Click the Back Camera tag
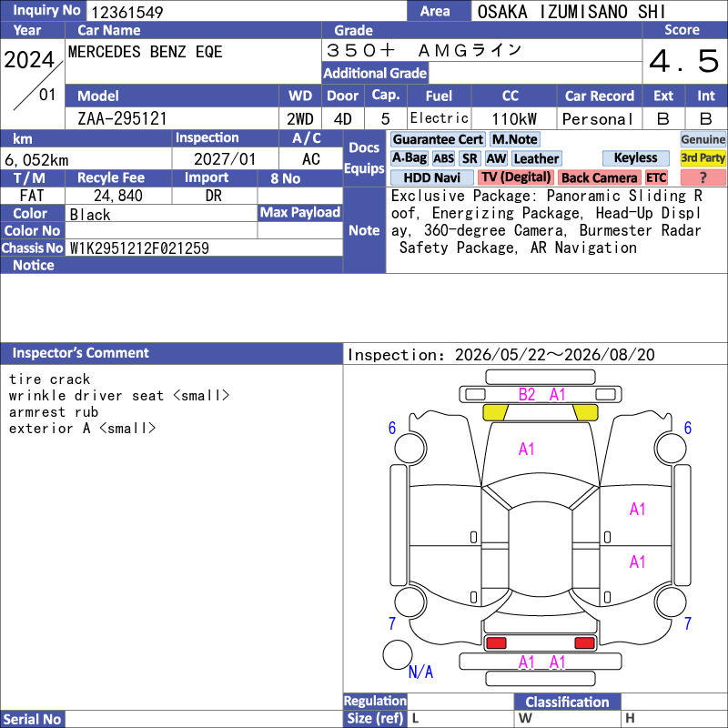Image resolution: width=728 pixels, height=728 pixels. tap(599, 177)
